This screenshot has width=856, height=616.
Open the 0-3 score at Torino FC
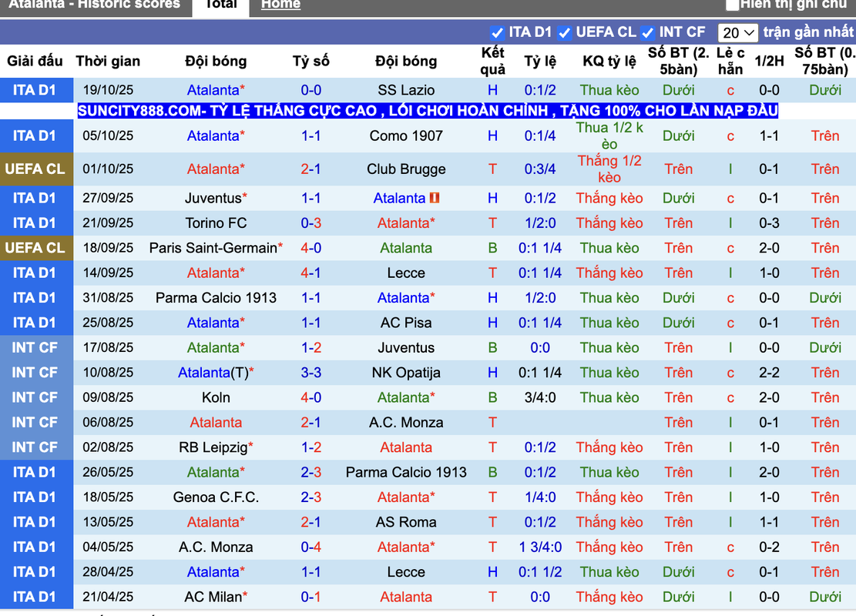311,223
